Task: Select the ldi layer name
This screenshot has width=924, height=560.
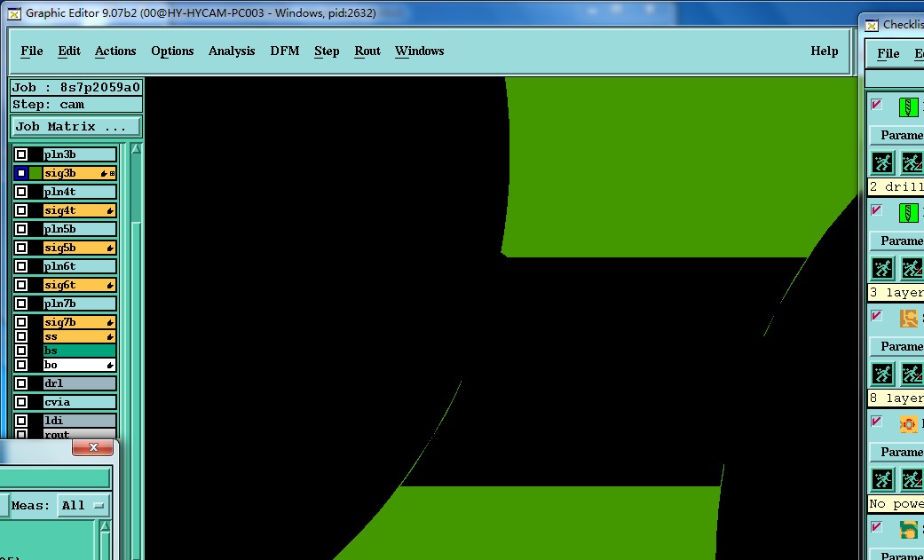Action: [80, 421]
